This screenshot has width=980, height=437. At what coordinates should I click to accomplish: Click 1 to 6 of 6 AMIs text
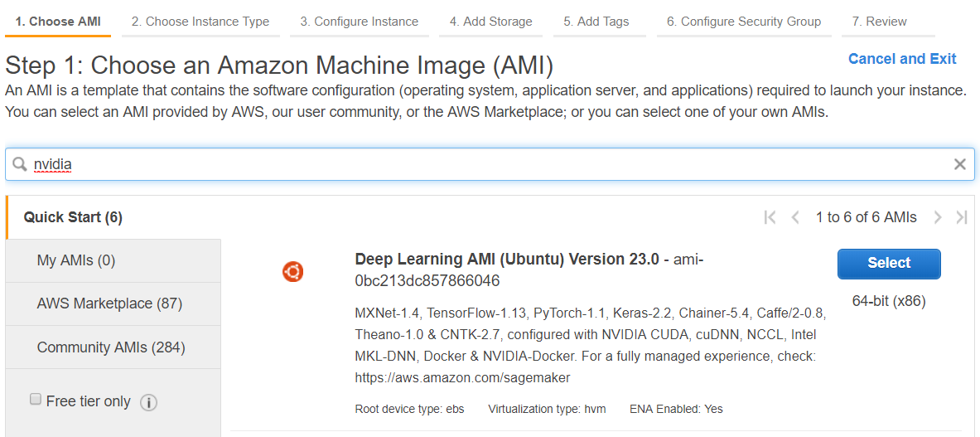[867, 217]
